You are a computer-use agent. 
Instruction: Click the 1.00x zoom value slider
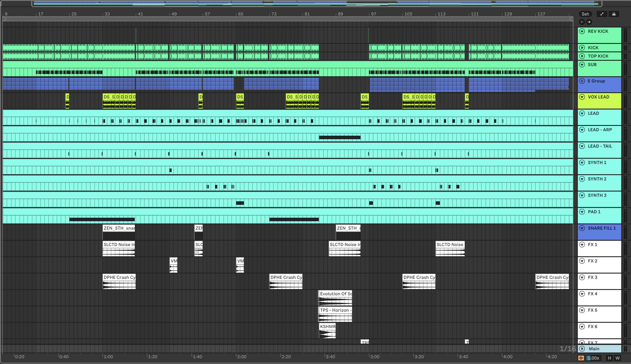coord(593,358)
